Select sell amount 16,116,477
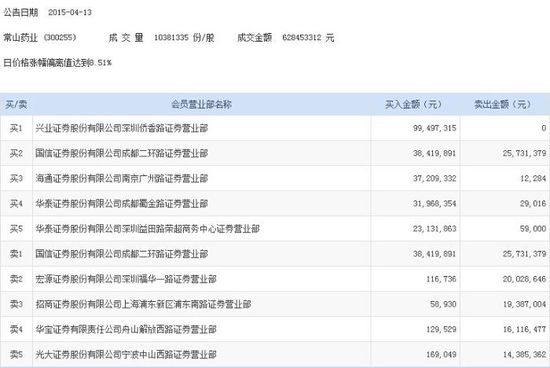 click(x=524, y=329)
